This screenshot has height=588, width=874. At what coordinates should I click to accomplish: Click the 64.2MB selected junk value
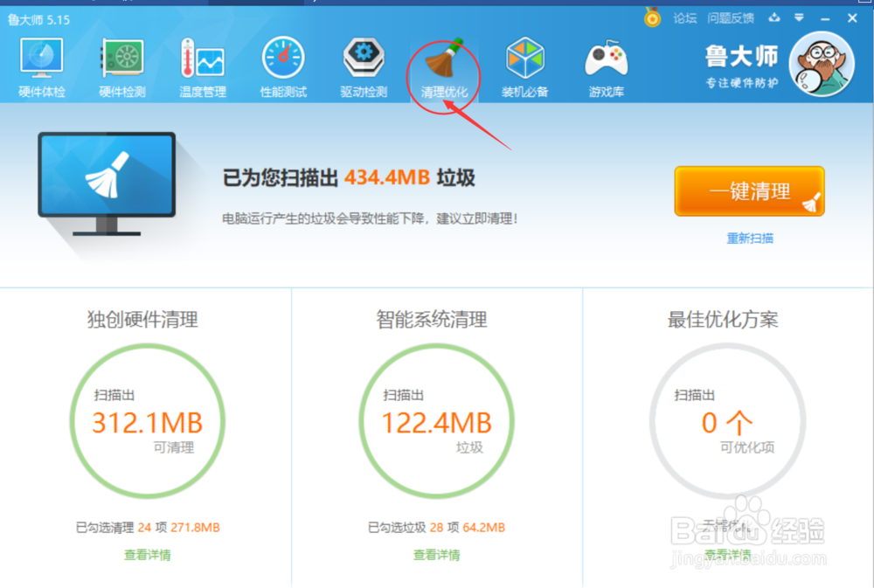coord(483,527)
